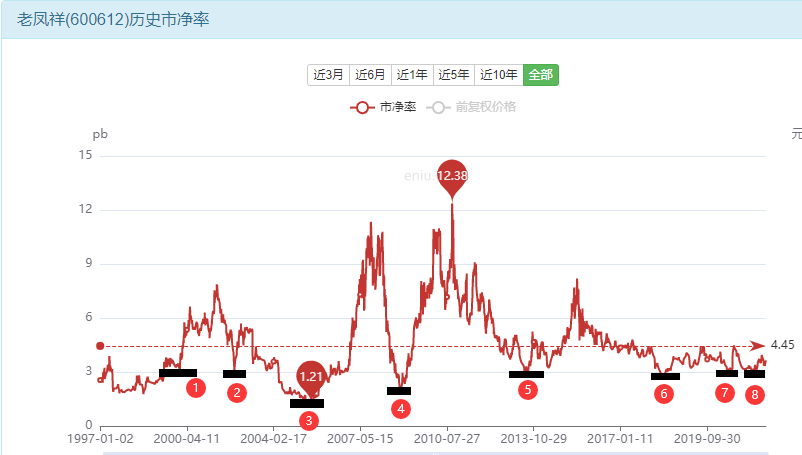802x455 pixels.
Task: Click x-axis date 2010-07-27
Action: point(447,439)
